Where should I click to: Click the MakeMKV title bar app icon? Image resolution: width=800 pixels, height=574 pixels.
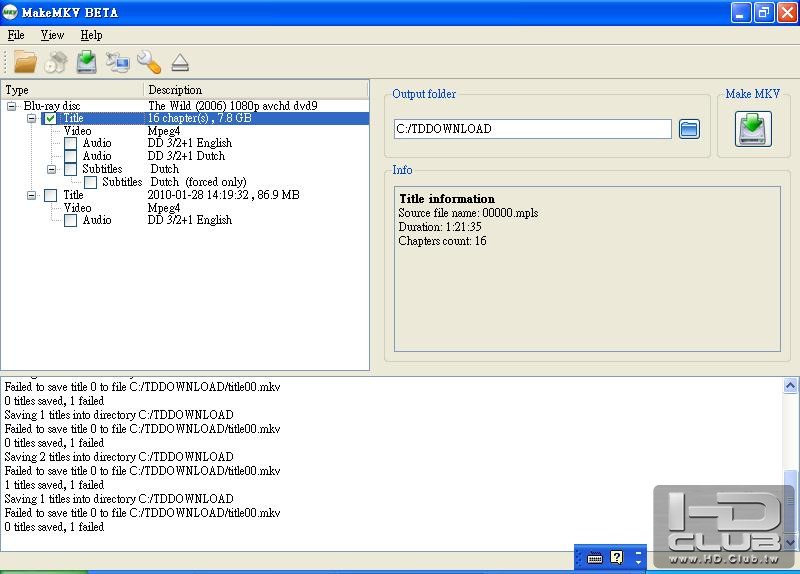pyautogui.click(x=10, y=12)
